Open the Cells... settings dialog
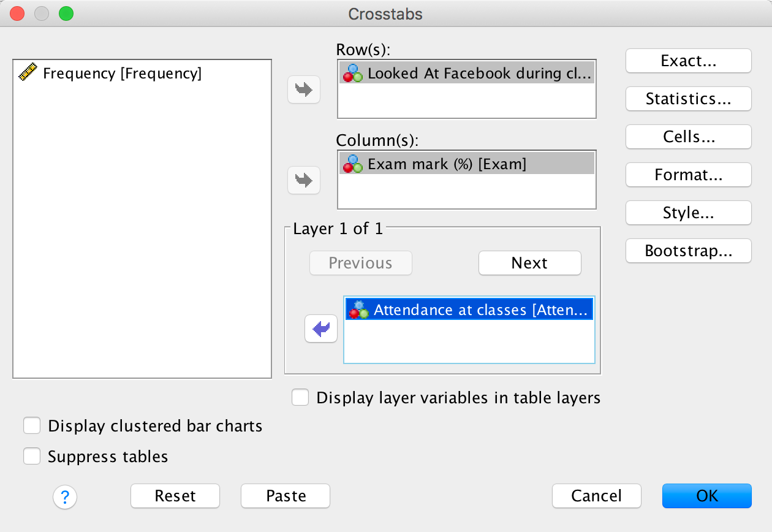 (x=688, y=137)
